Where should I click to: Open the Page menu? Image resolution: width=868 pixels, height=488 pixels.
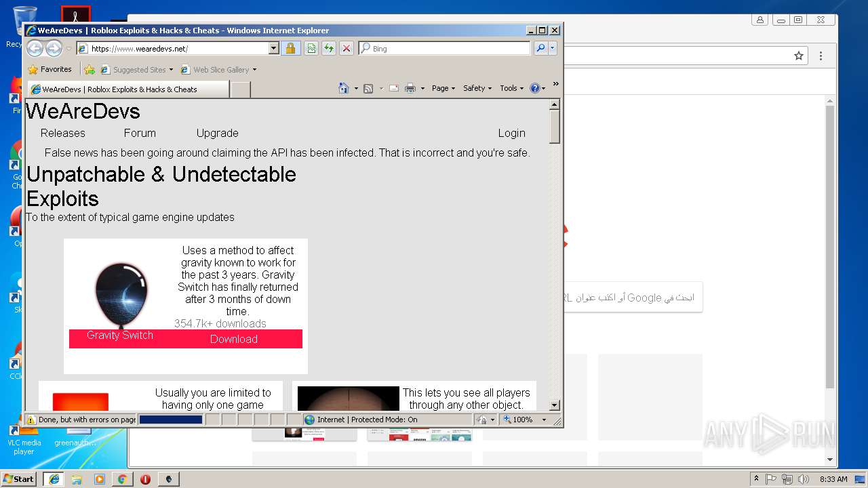pyautogui.click(x=443, y=88)
